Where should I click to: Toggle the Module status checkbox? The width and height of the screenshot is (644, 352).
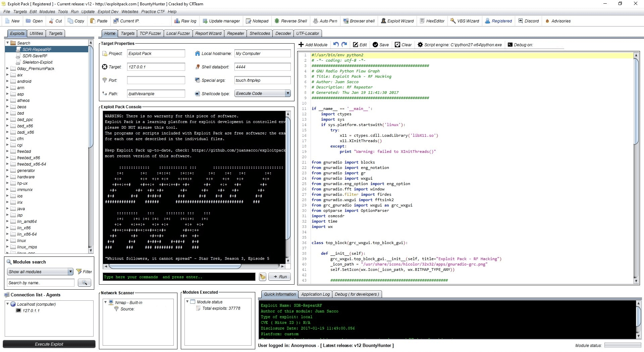(193, 302)
